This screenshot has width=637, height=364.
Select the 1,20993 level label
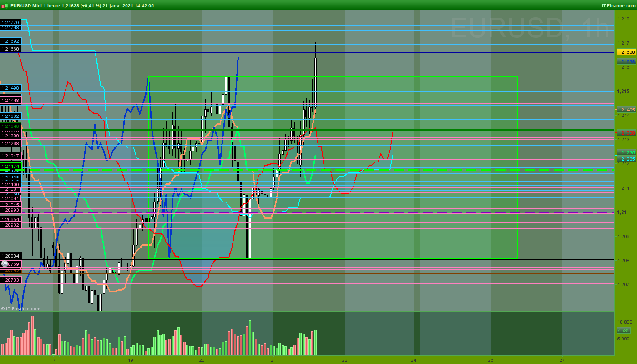click(10, 210)
